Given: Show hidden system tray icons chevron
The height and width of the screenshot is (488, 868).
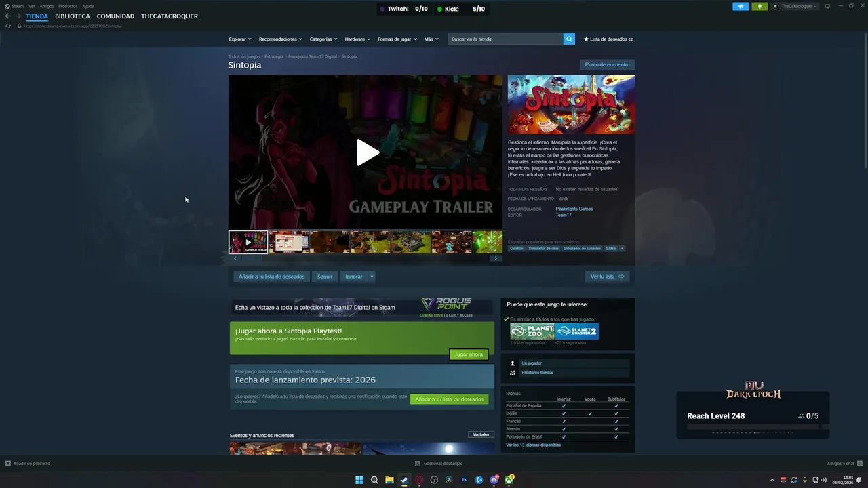Looking at the screenshot, I should 772,480.
